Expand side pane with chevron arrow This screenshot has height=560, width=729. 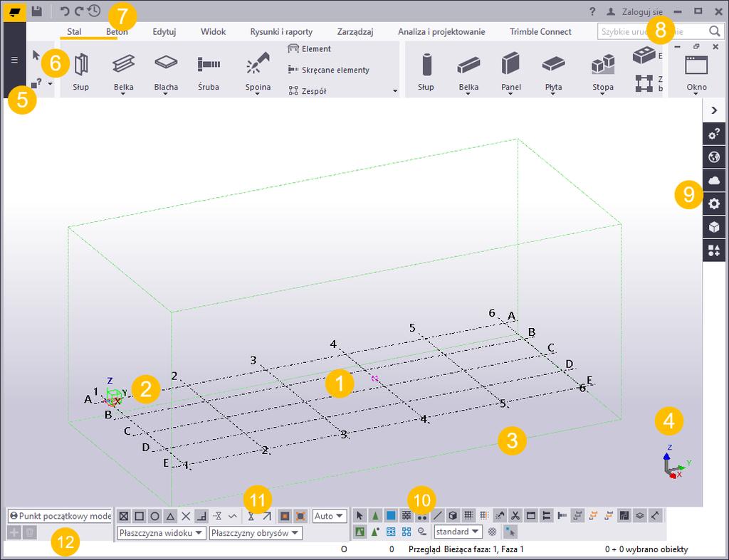(x=714, y=110)
